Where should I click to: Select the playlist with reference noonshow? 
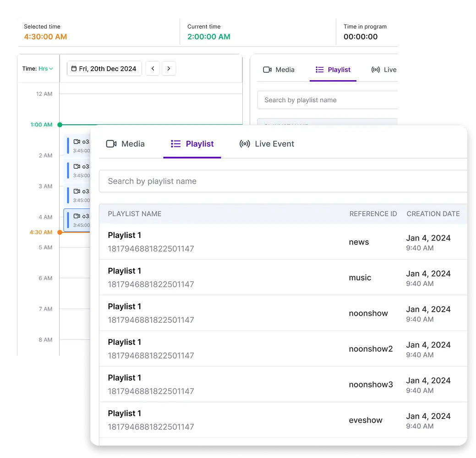[283, 313]
